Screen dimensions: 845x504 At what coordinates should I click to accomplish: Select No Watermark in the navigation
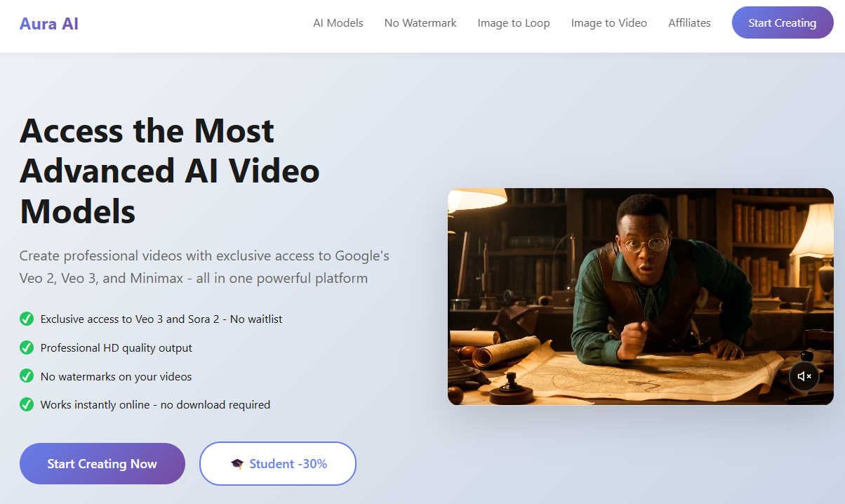(x=420, y=22)
